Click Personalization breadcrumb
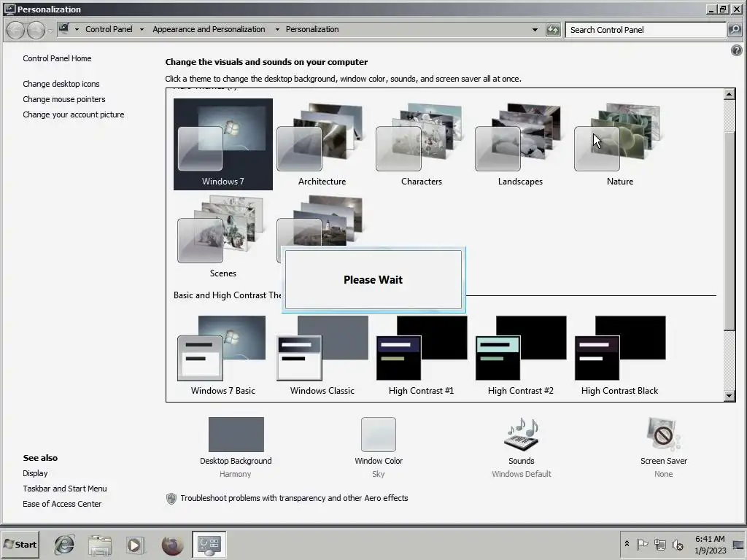The image size is (747, 560). pyautogui.click(x=312, y=29)
